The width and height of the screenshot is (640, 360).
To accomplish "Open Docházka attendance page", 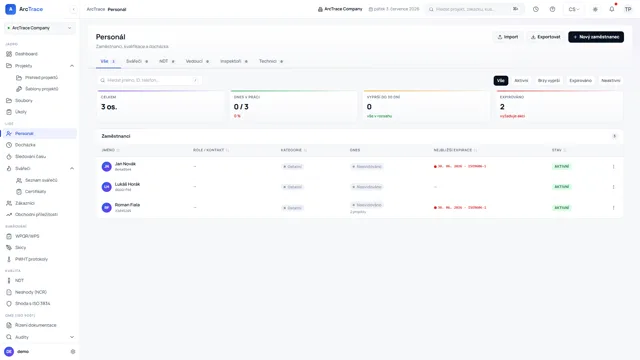I will click(25, 145).
